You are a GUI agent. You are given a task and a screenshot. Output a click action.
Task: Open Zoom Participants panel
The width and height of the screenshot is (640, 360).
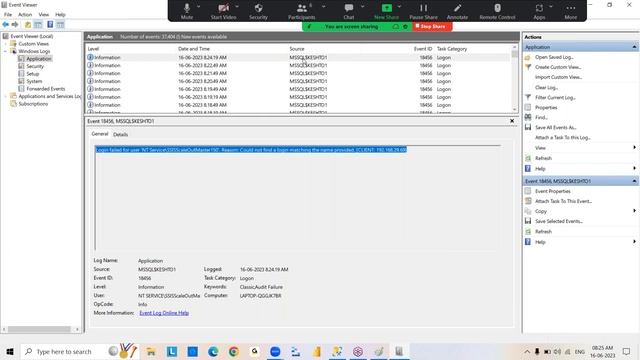coord(302,11)
